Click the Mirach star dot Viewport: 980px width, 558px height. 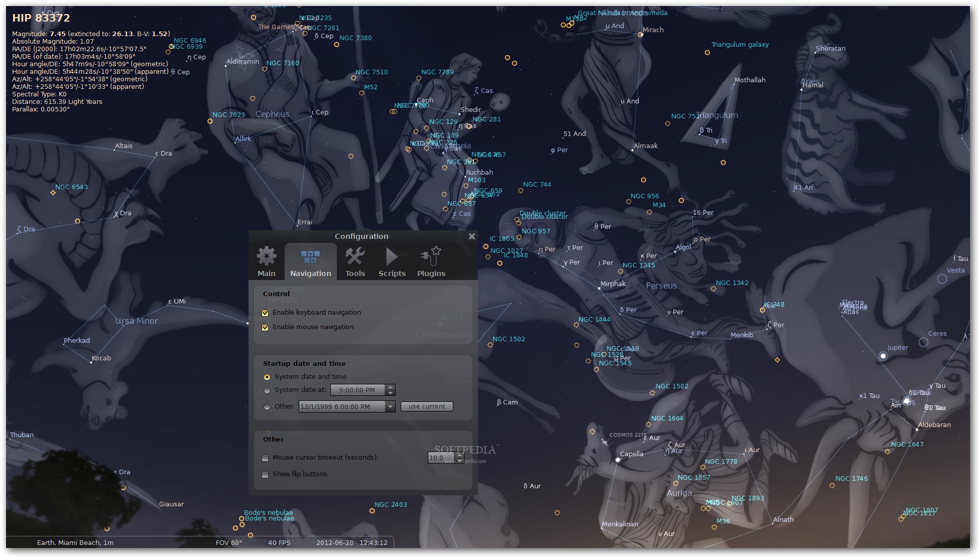pos(640,35)
